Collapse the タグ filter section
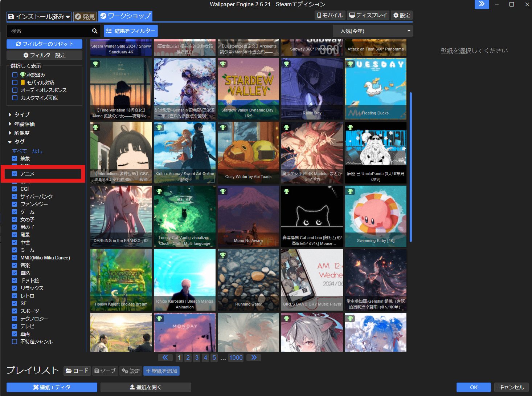The width and height of the screenshot is (532, 396). tap(17, 142)
